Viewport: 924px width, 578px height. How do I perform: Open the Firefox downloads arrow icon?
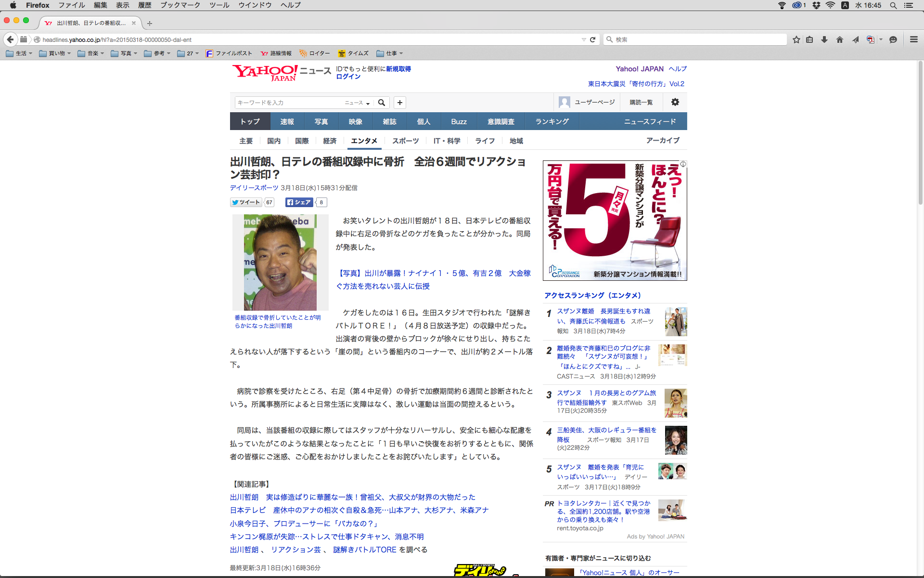coord(824,39)
